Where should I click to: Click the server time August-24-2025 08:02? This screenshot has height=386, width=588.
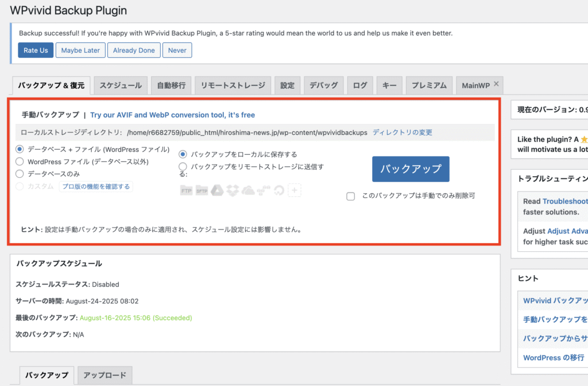(x=102, y=301)
